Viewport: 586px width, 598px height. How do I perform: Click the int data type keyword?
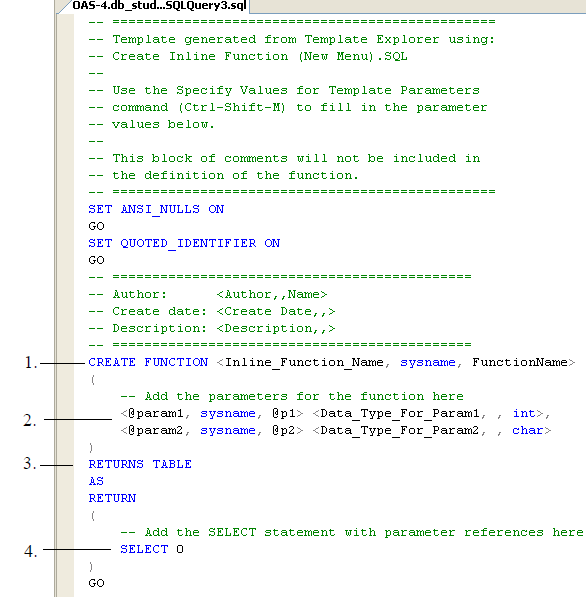[524, 413]
